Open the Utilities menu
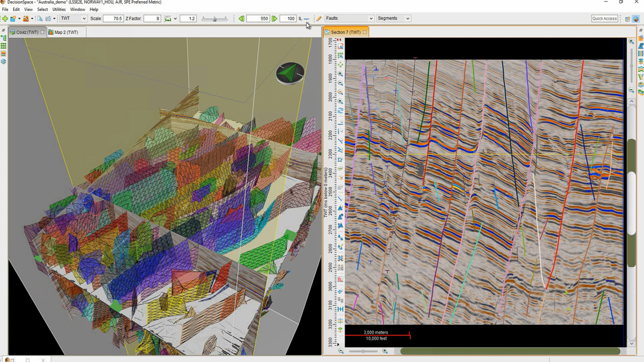 (59, 9)
